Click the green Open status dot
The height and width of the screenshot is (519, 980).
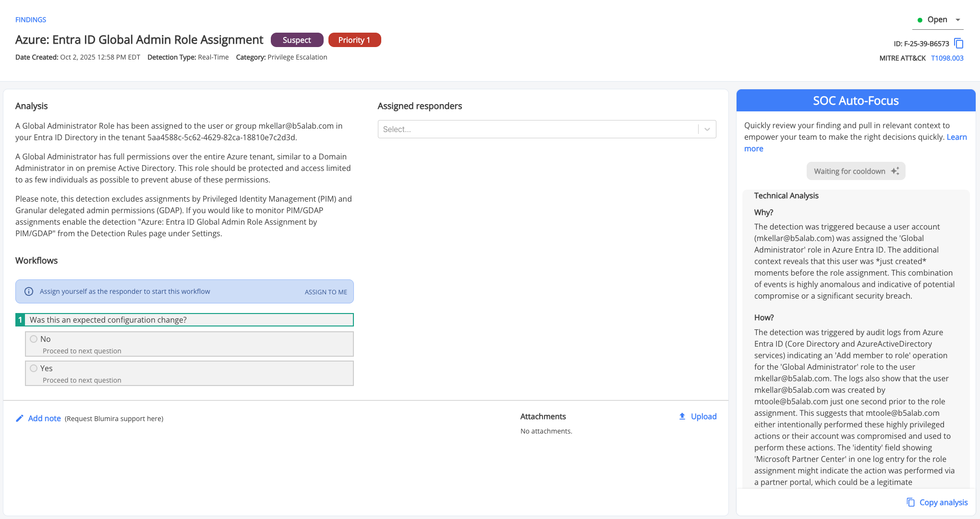click(920, 20)
